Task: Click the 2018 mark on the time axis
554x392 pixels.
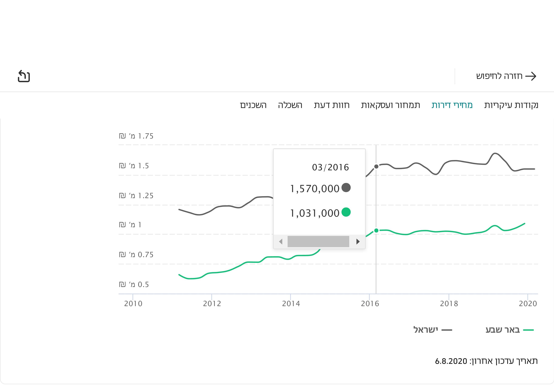Action: pos(449,303)
